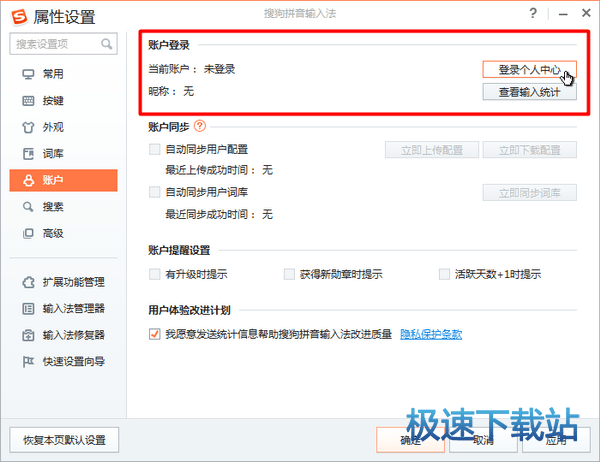600x462 pixels.
Task: Click the repair kit icon beside 输入法修复器
Action: [x=28, y=335]
